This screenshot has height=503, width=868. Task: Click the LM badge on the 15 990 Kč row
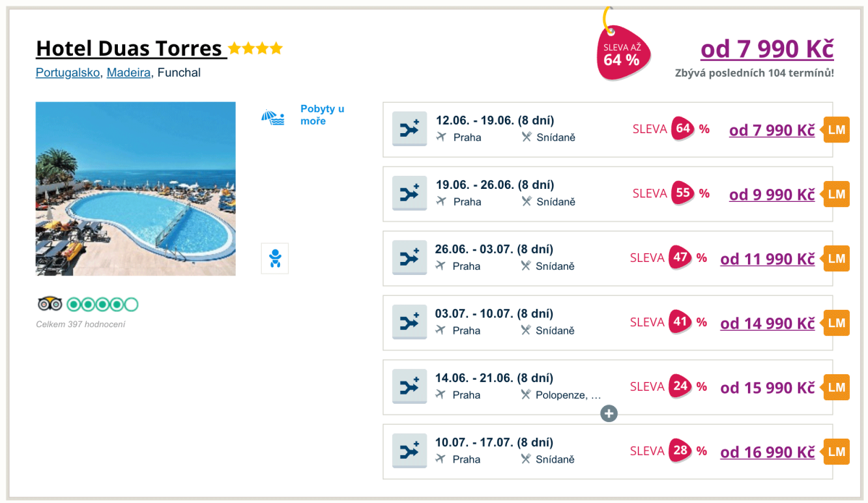click(x=836, y=387)
